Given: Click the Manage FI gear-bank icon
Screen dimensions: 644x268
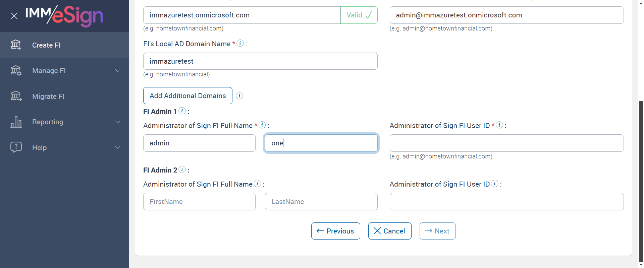Looking at the screenshot, I should pos(16,71).
